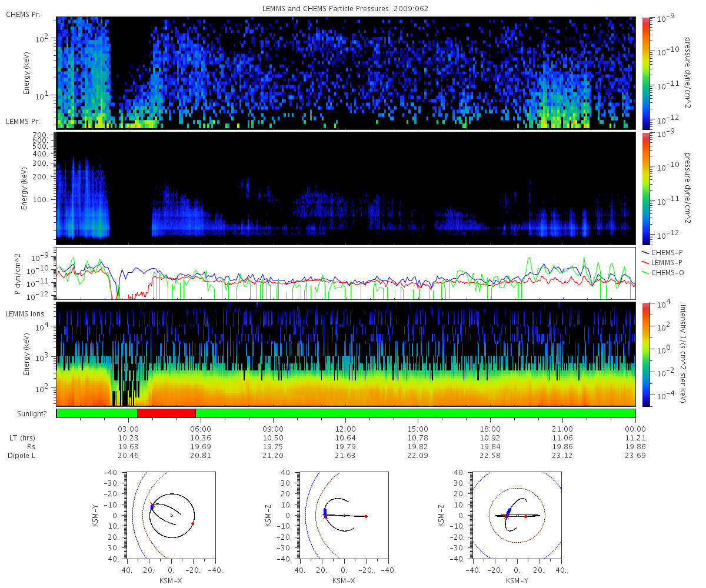Click the LEMMS Ions intensity color bar
The height and width of the screenshot is (588, 706).
point(645,354)
